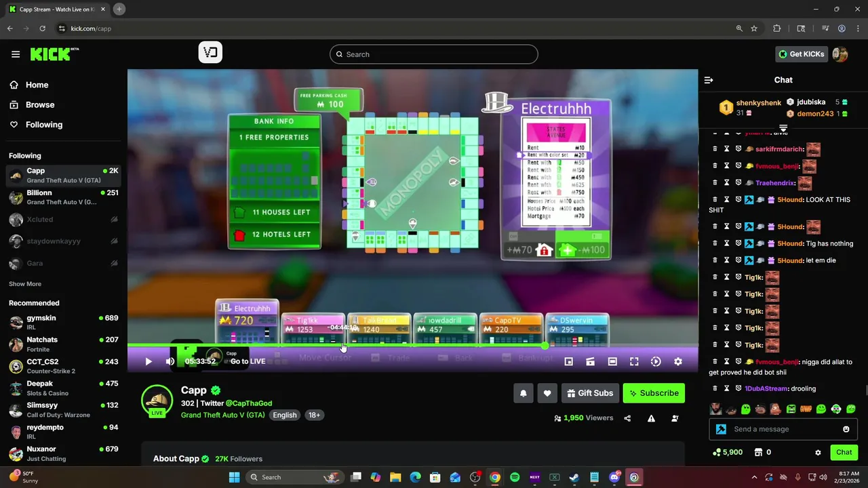The width and height of the screenshot is (868, 488).
Task: Click Go to LIVE
Action: tap(248, 361)
